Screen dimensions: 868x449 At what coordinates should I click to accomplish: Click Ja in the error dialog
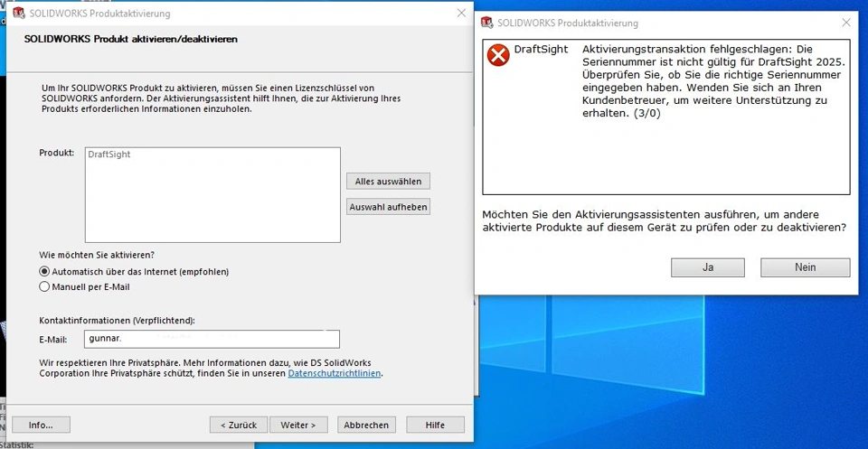pyautogui.click(x=707, y=267)
